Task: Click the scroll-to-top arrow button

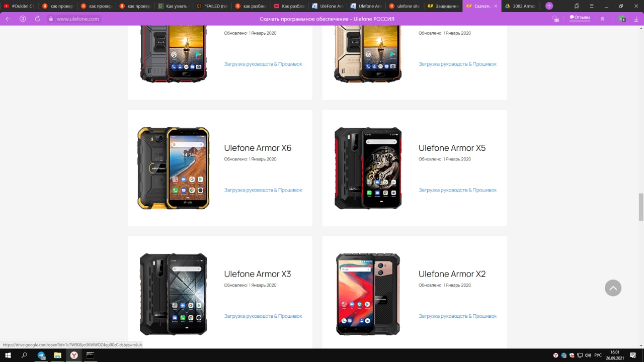Action: (613, 288)
